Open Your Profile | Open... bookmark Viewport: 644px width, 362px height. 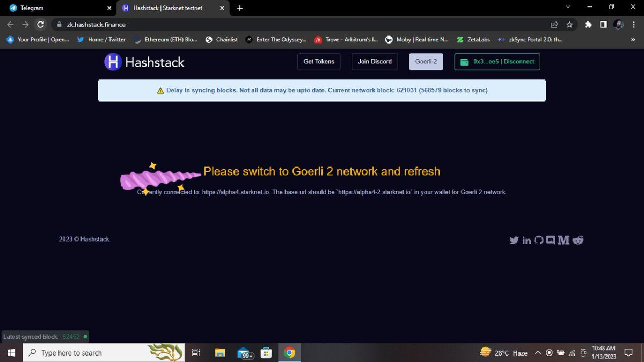pyautogui.click(x=38, y=40)
